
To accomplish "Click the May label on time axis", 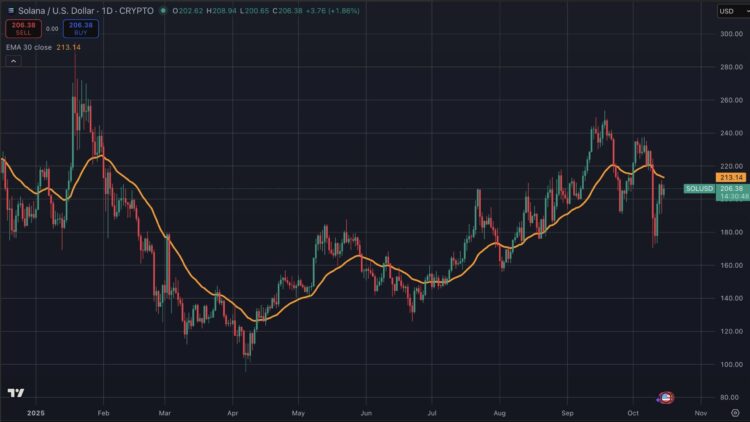I will click(298, 411).
